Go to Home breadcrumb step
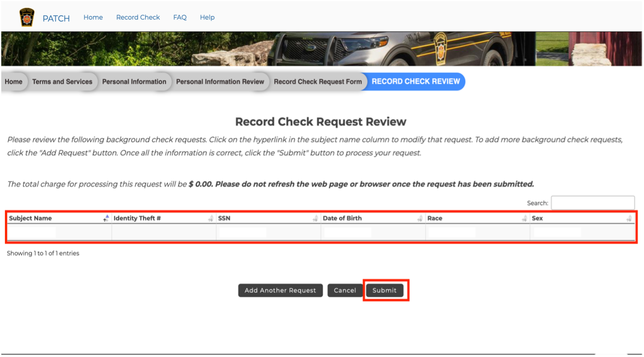Image resolution: width=644 pixels, height=357 pixels. click(13, 82)
